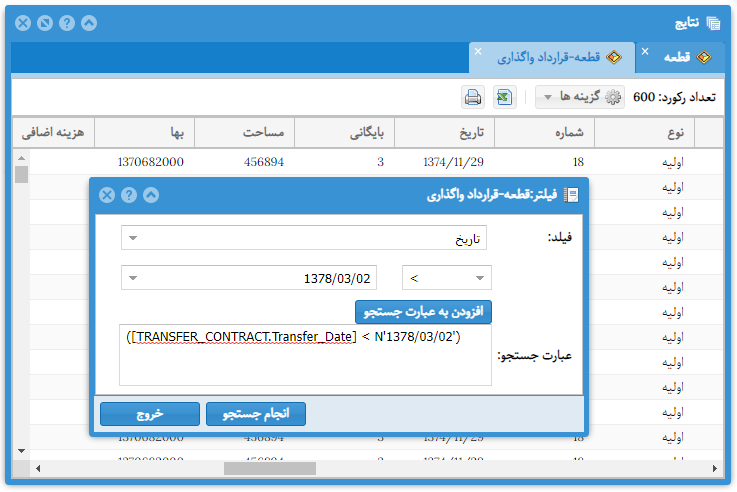737x492 pixels.
Task: Click the تعداد رکورد: 600 label
Action: (674, 97)
